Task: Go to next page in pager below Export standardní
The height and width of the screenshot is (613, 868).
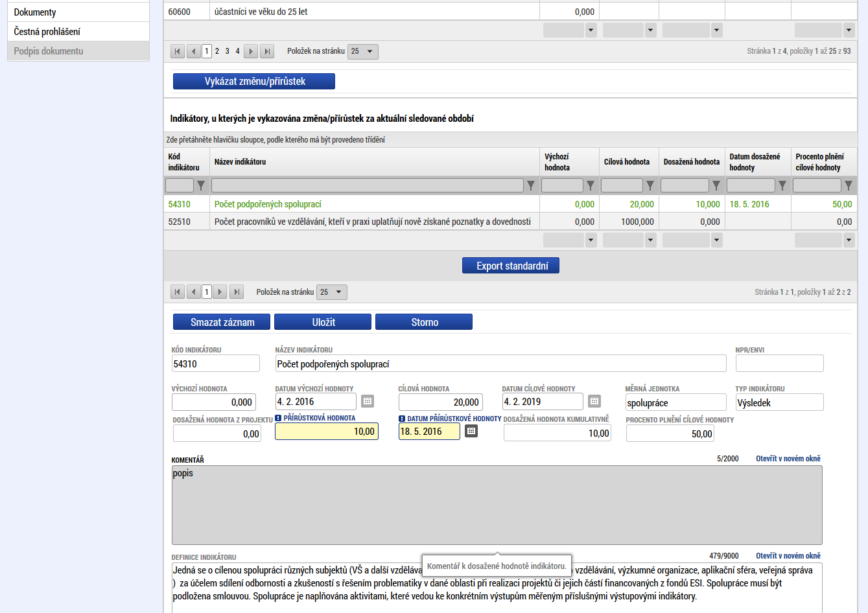Action: tap(220, 292)
